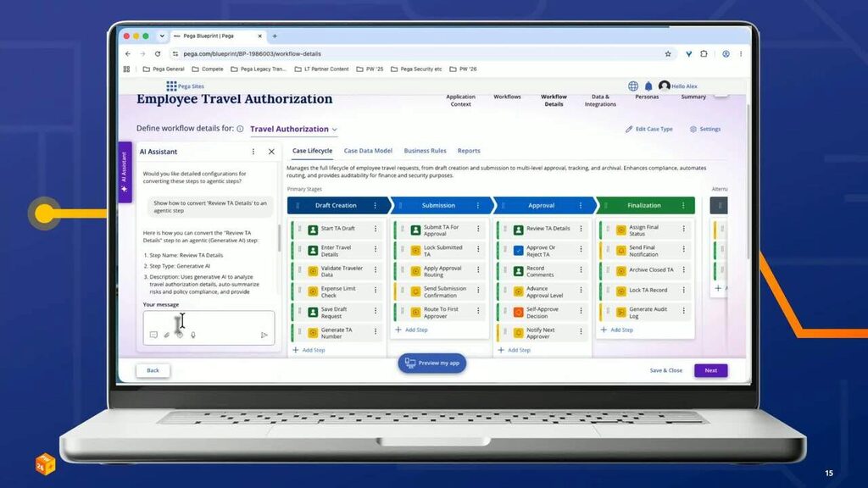Click Edit Case Type link
This screenshot has width=868, height=488.
point(648,129)
